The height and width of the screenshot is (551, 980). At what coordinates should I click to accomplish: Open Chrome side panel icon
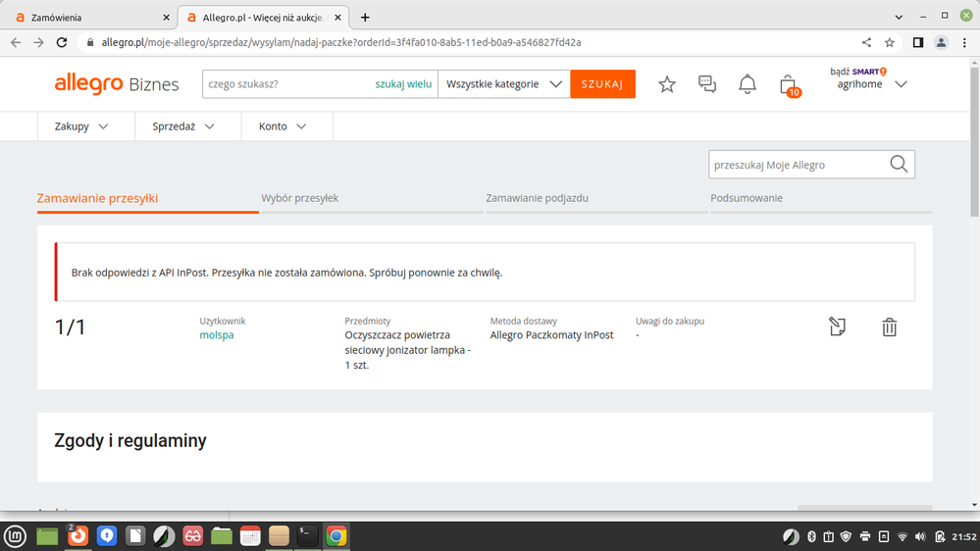point(917,42)
